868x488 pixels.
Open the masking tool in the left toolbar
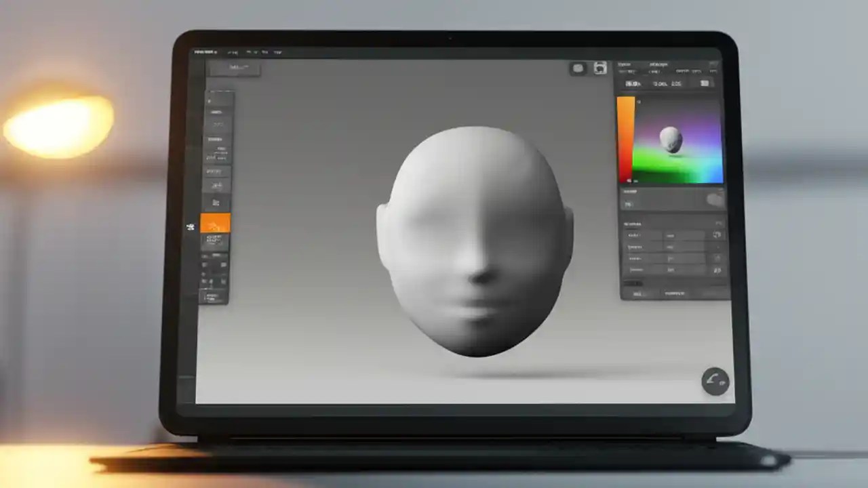coord(216,203)
